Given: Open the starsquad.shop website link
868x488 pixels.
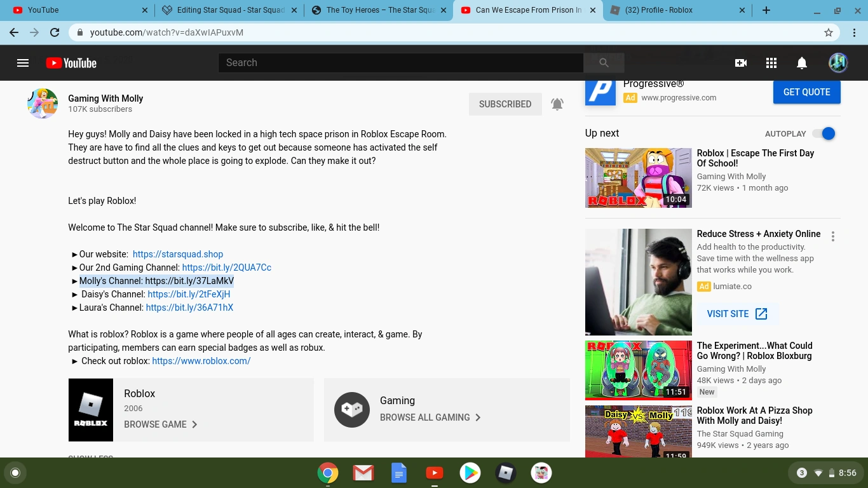Looking at the screenshot, I should (x=178, y=254).
